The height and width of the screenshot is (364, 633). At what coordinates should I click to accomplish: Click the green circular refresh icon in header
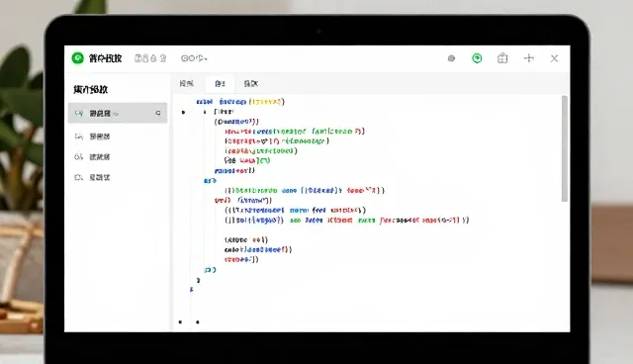point(477,58)
